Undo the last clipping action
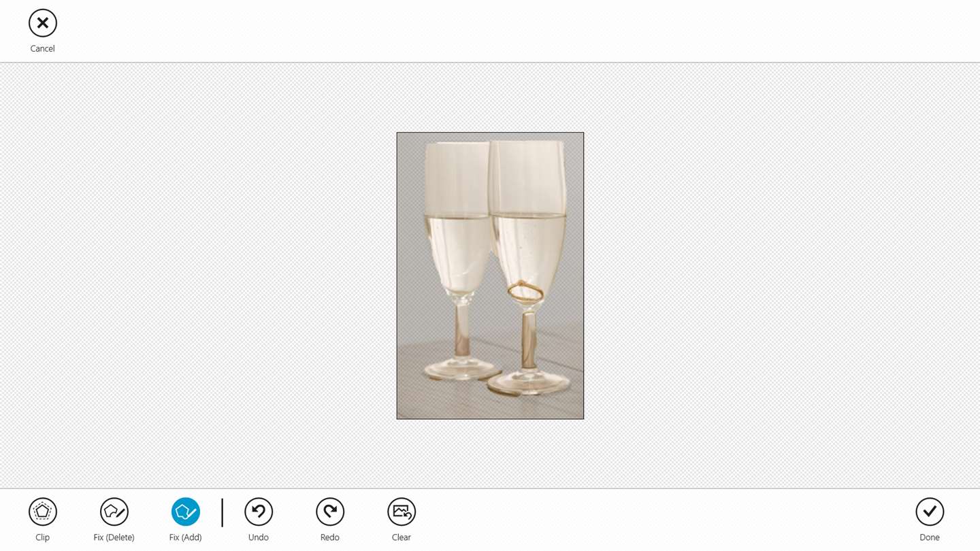Viewport: 980px width, 551px height. 258,512
